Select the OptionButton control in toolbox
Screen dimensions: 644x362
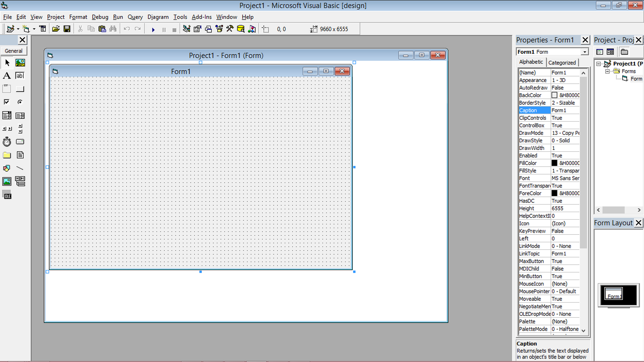20,102
